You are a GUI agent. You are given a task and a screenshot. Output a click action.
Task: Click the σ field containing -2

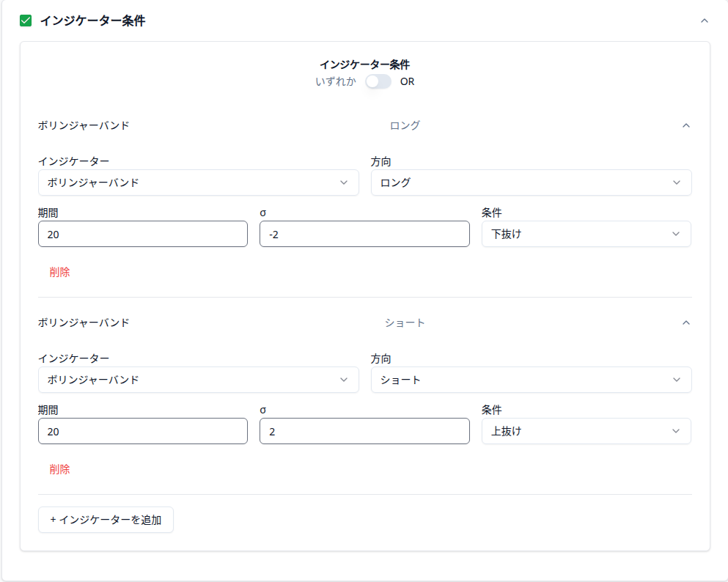click(x=364, y=235)
